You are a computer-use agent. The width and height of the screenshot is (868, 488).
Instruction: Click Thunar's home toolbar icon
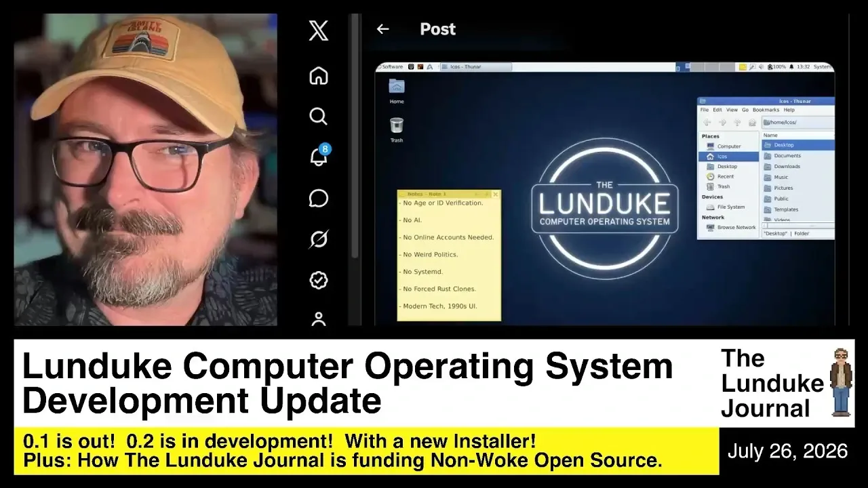[x=752, y=123]
